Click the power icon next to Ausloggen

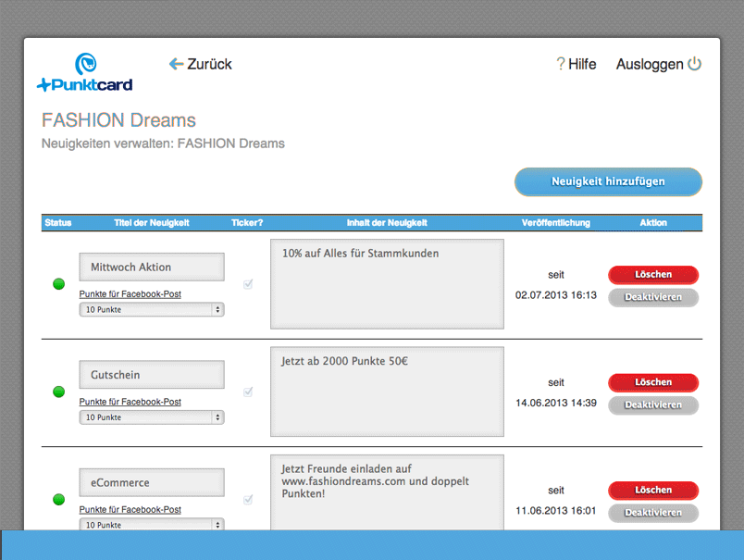(695, 64)
